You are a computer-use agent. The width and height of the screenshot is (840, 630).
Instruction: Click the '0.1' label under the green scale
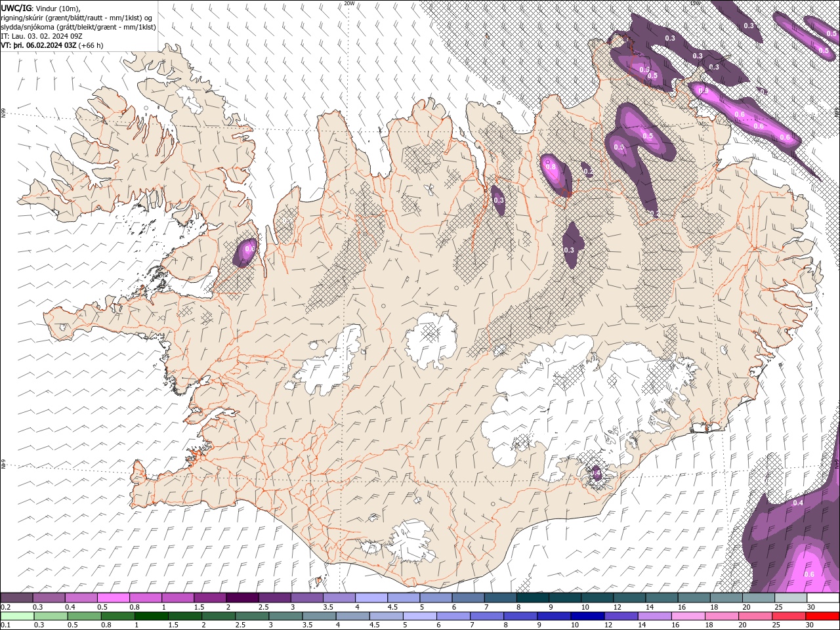point(5,625)
